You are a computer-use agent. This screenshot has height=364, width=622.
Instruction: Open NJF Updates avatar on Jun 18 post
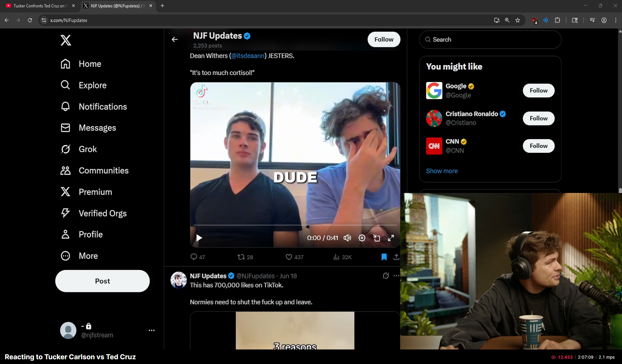[x=179, y=280]
